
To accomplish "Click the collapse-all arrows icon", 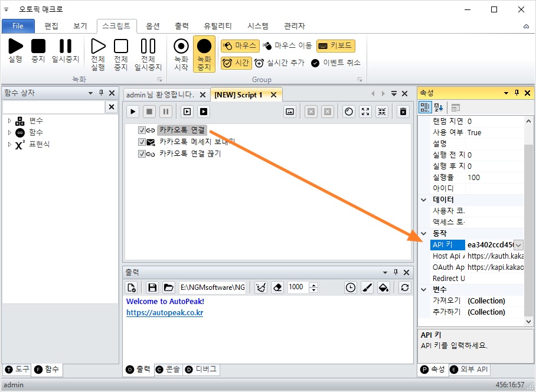I will (x=382, y=112).
